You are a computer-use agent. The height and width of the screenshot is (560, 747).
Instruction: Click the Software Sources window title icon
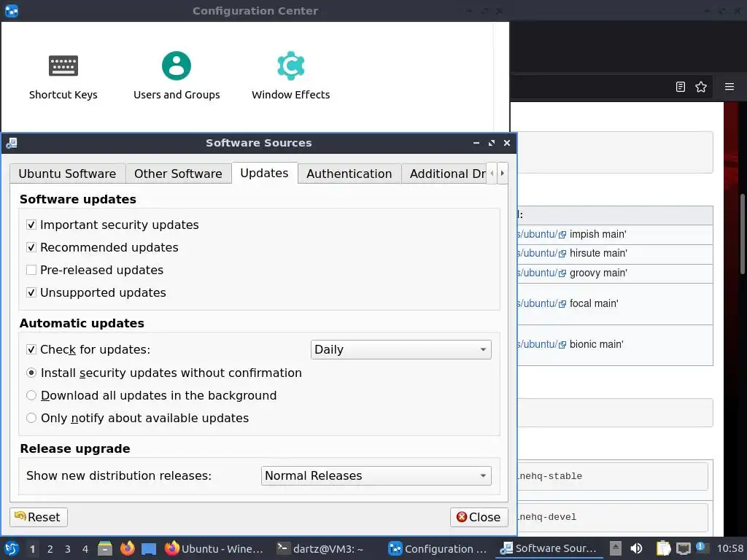12,143
